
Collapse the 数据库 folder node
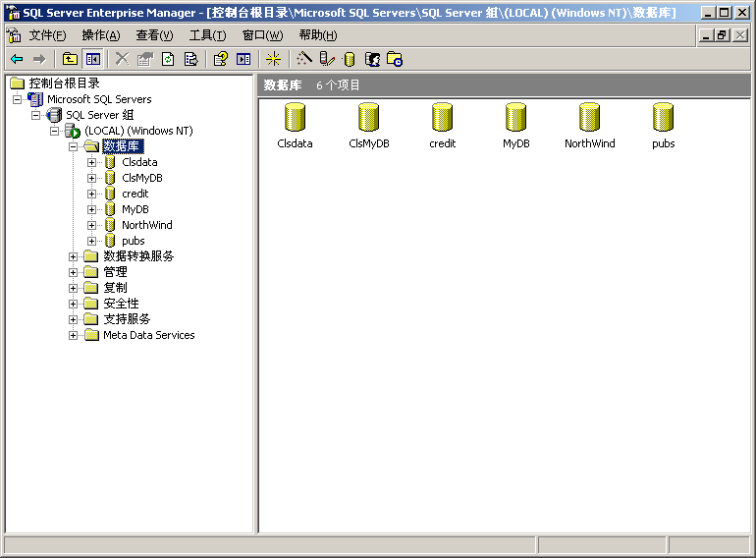pyautogui.click(x=74, y=146)
